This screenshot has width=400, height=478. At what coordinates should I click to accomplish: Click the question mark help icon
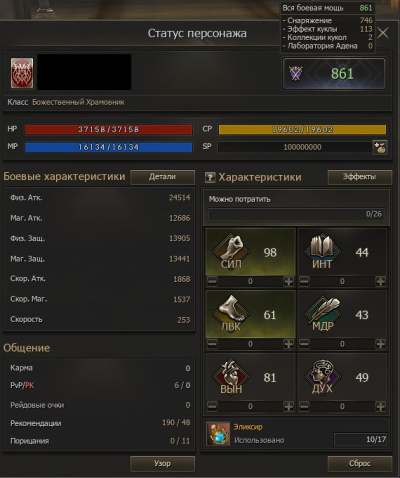[210, 177]
